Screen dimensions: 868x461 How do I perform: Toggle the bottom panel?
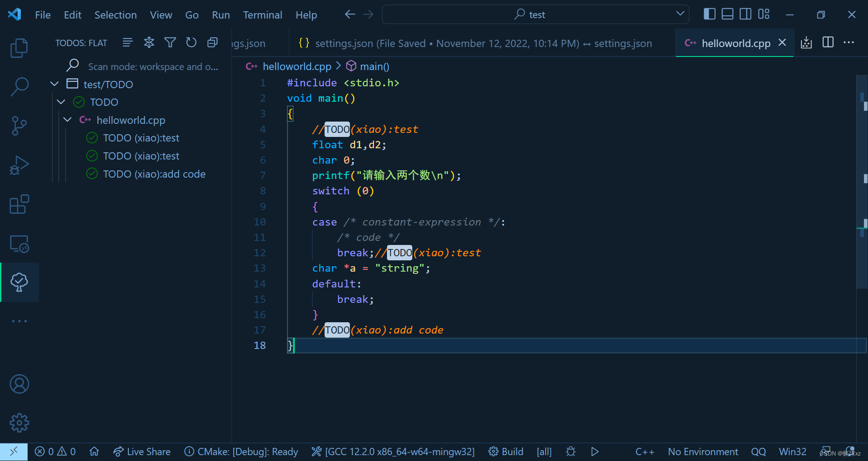click(727, 14)
